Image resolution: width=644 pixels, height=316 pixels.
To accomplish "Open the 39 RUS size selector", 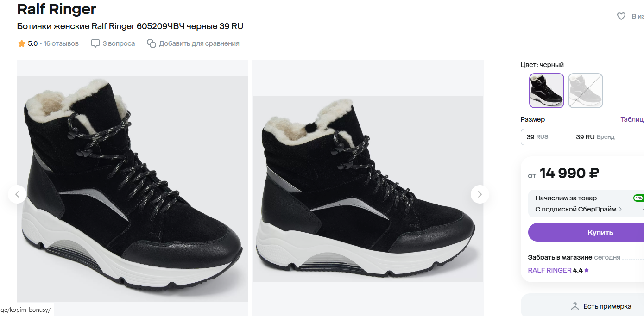I will click(x=582, y=137).
